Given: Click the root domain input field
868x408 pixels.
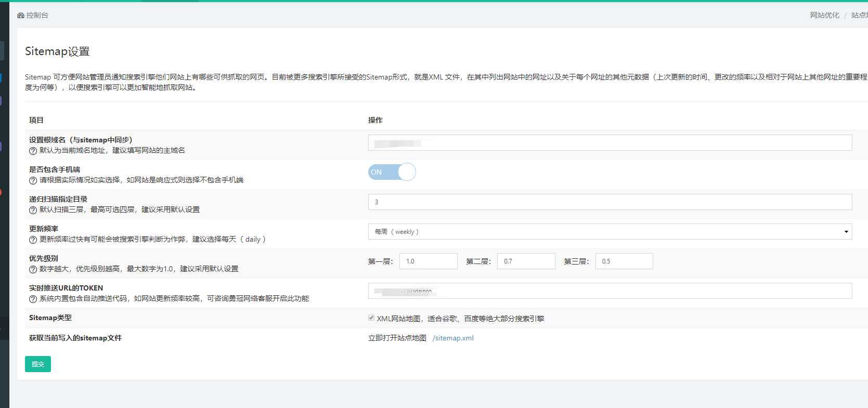Looking at the screenshot, I should point(610,142).
